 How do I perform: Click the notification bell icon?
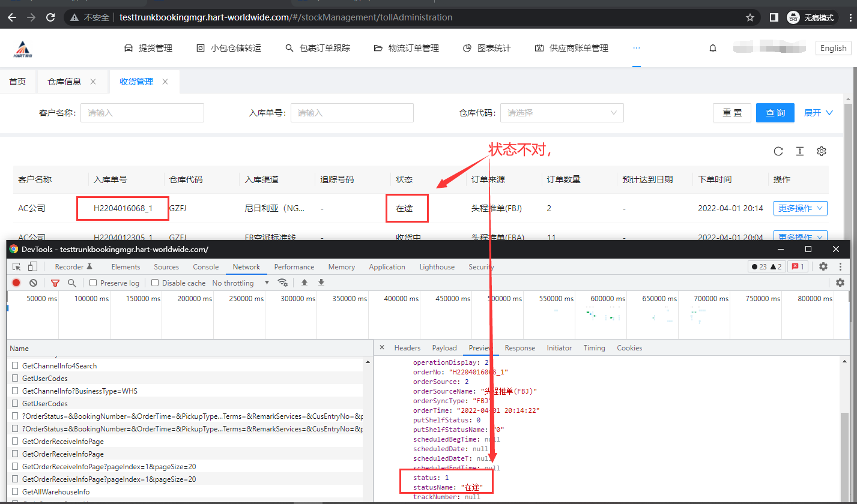click(713, 49)
